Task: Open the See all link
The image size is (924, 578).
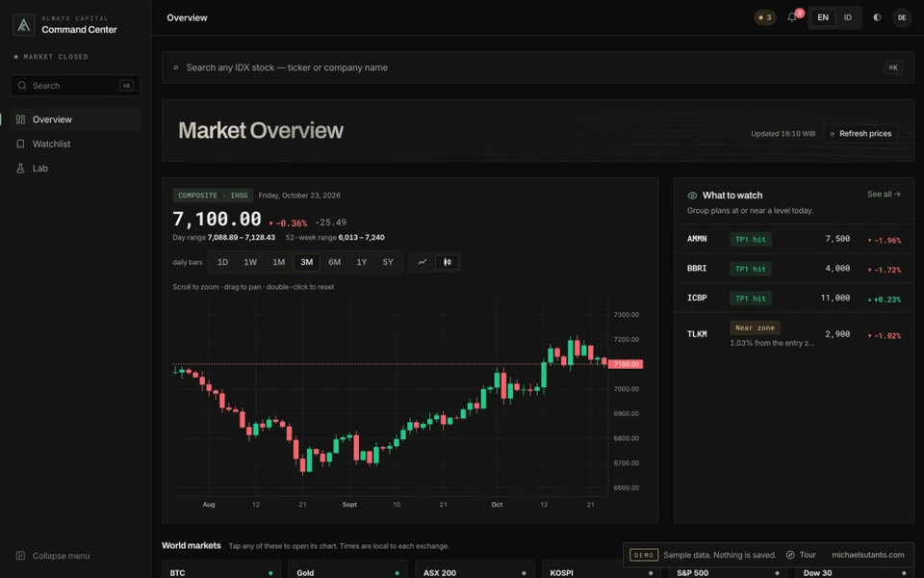Action: pyautogui.click(x=884, y=194)
